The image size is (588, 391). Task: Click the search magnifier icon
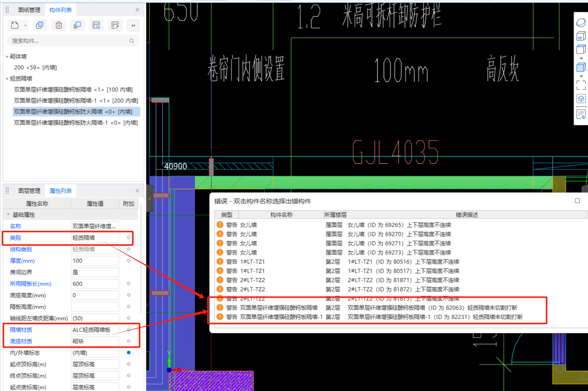coord(132,41)
